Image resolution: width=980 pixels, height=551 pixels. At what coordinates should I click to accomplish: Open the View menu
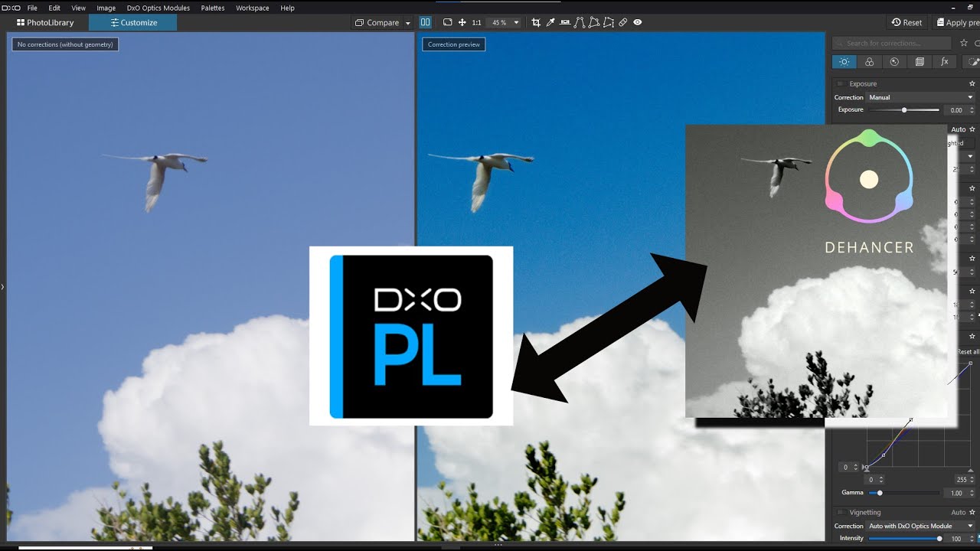78,8
